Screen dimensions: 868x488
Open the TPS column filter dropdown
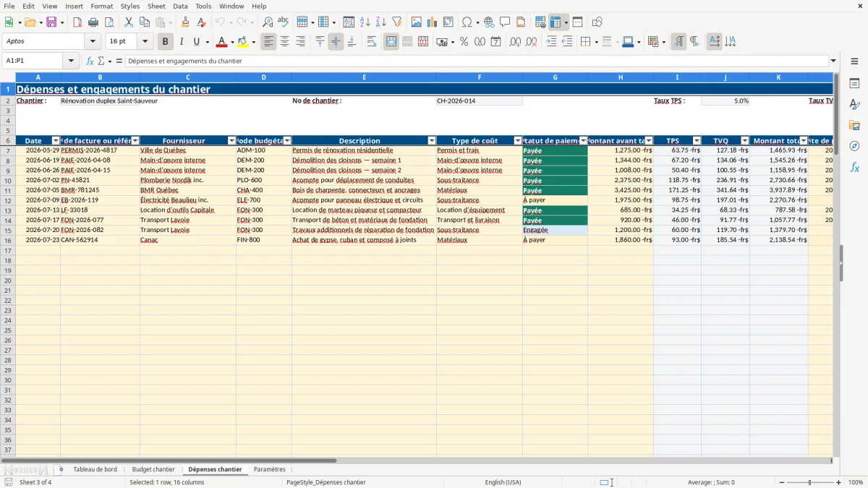(x=697, y=141)
